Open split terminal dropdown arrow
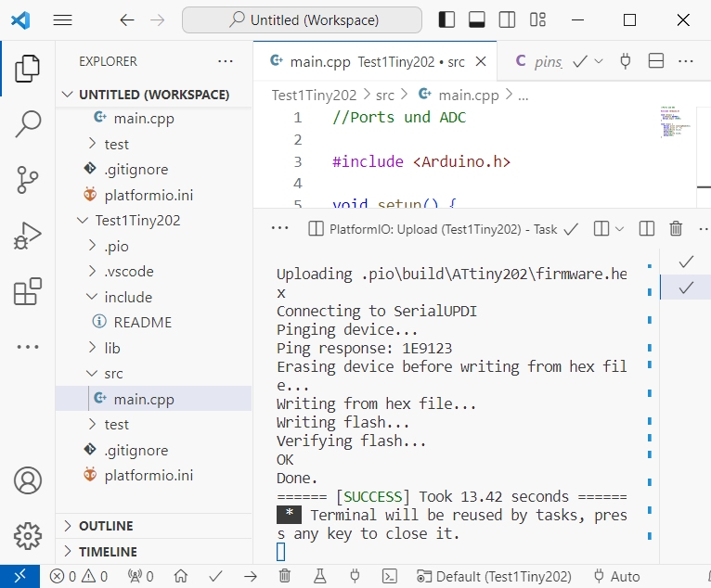 tap(619, 228)
